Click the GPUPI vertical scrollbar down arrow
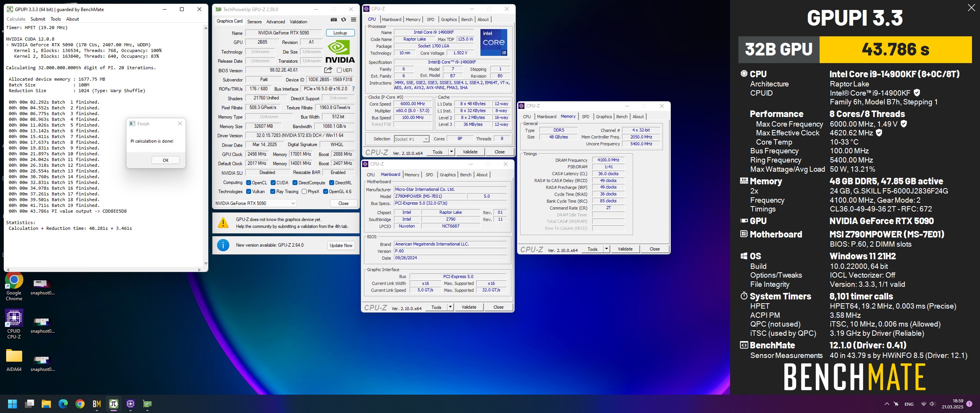This screenshot has width=980, height=413. coord(206,263)
